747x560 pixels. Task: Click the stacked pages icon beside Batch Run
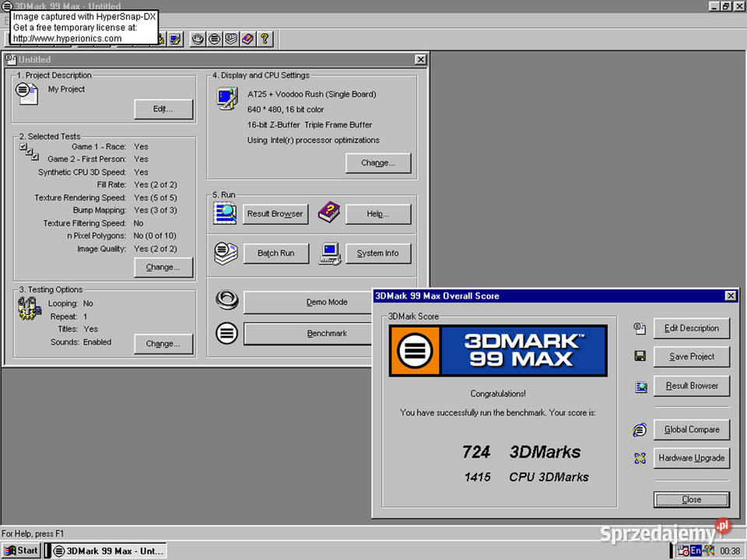pos(226,253)
